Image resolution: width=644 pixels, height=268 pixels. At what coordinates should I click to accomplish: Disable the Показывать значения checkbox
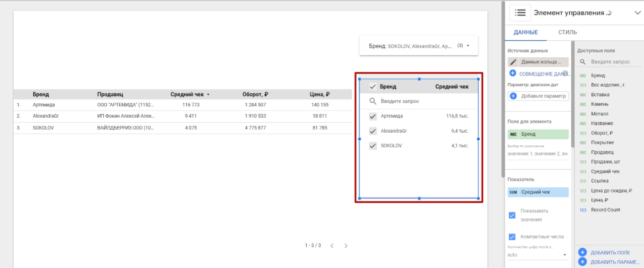click(x=512, y=215)
